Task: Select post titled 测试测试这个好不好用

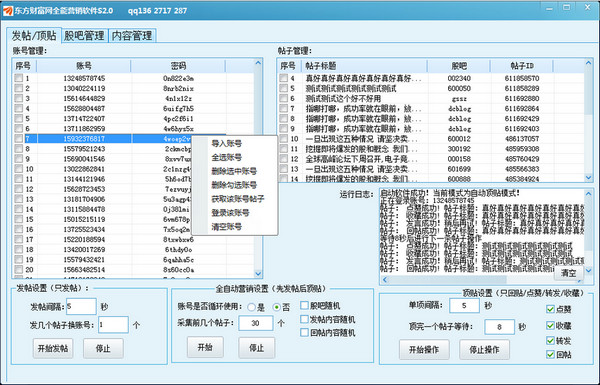Action: tap(343, 98)
